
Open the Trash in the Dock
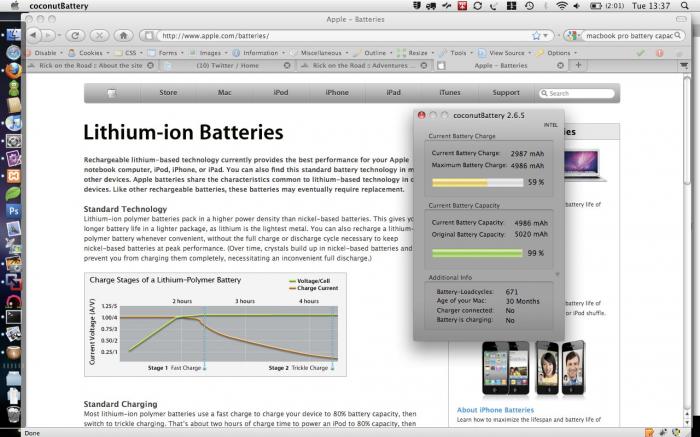[13, 413]
